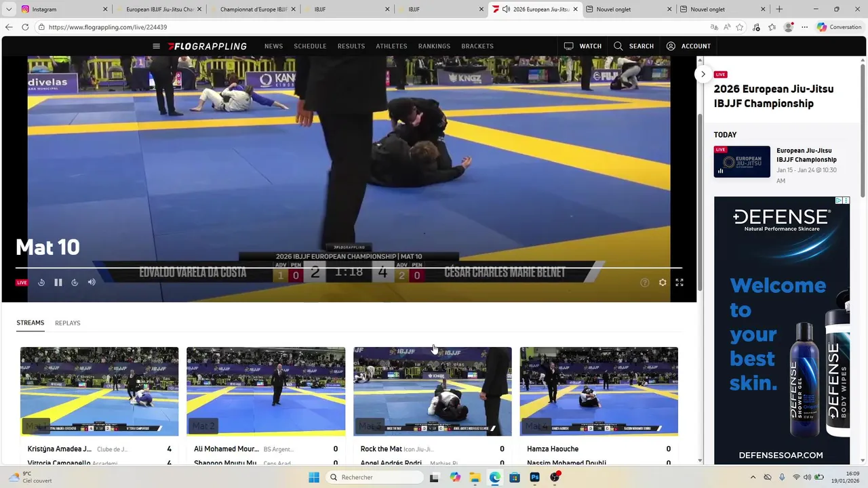
Task: Open the Mat 1 stream thumbnail
Action: (x=100, y=391)
